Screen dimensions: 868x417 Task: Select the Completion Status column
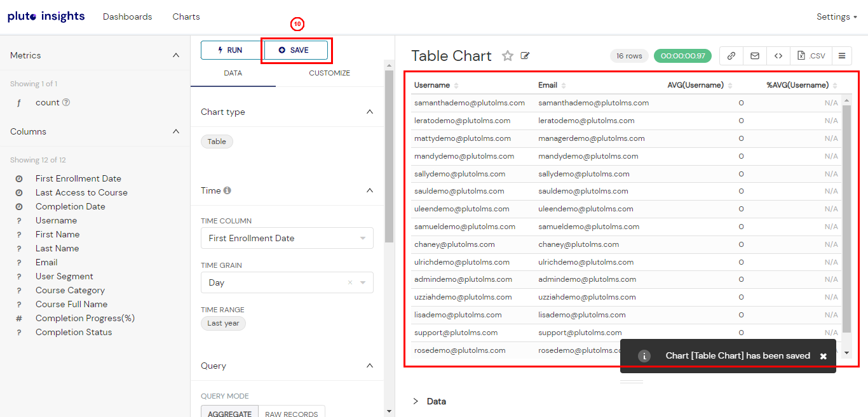(74, 332)
